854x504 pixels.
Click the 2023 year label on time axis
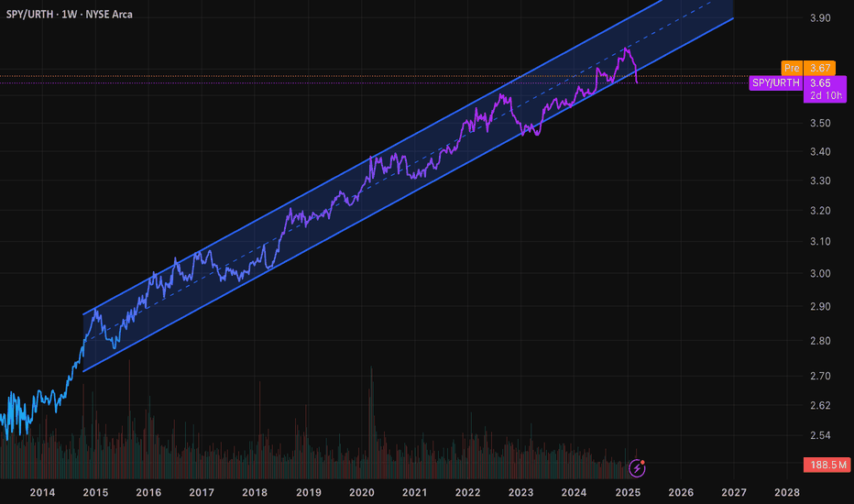tap(520, 493)
